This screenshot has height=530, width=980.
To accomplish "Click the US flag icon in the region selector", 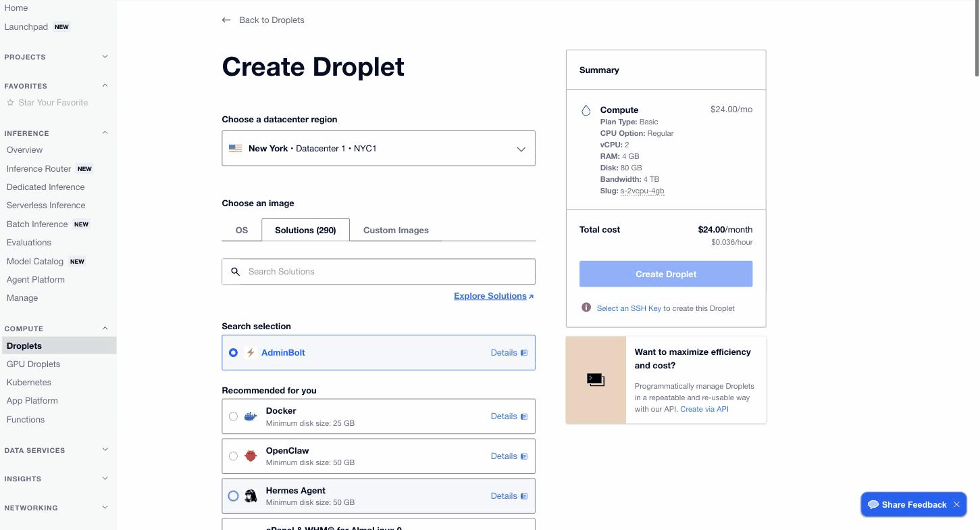I will click(x=235, y=149).
